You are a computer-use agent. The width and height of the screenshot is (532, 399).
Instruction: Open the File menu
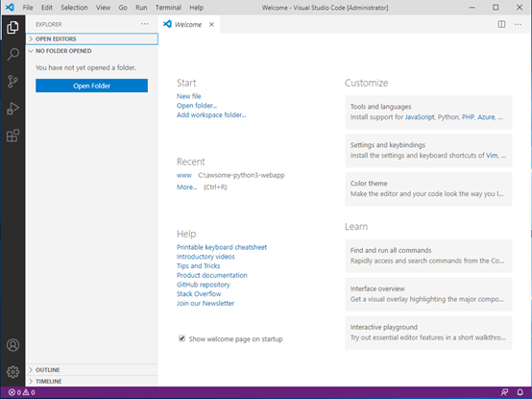28,8
